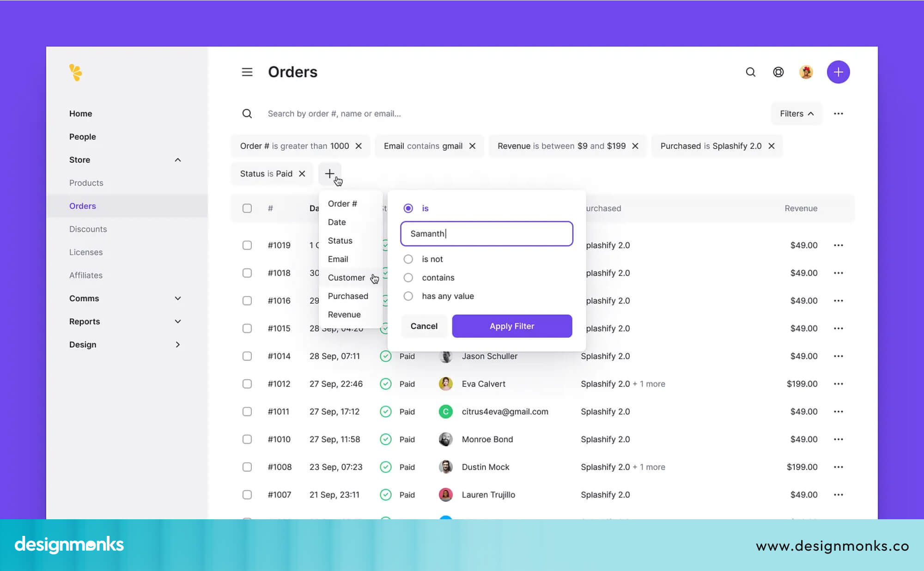Image resolution: width=924 pixels, height=571 pixels.
Task: Select the 'has any value' radio option
Action: click(408, 296)
